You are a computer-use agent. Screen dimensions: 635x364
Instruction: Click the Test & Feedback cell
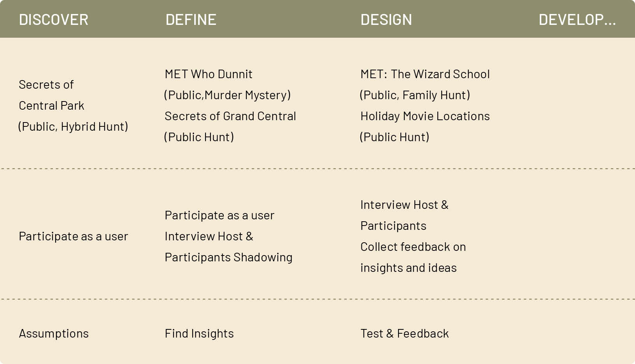coord(404,333)
